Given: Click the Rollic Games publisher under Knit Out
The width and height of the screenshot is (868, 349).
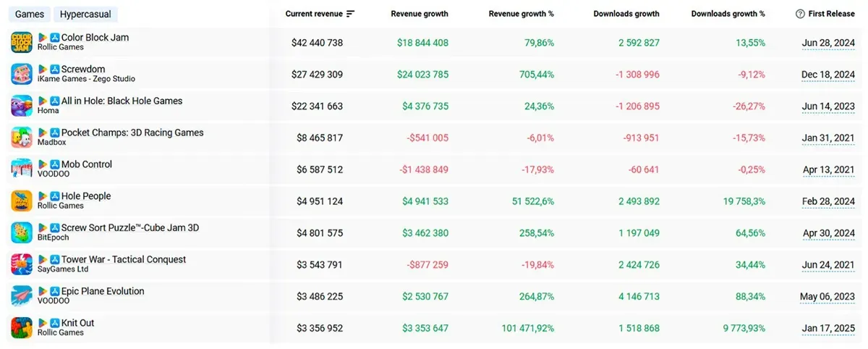Looking at the screenshot, I should (61, 333).
